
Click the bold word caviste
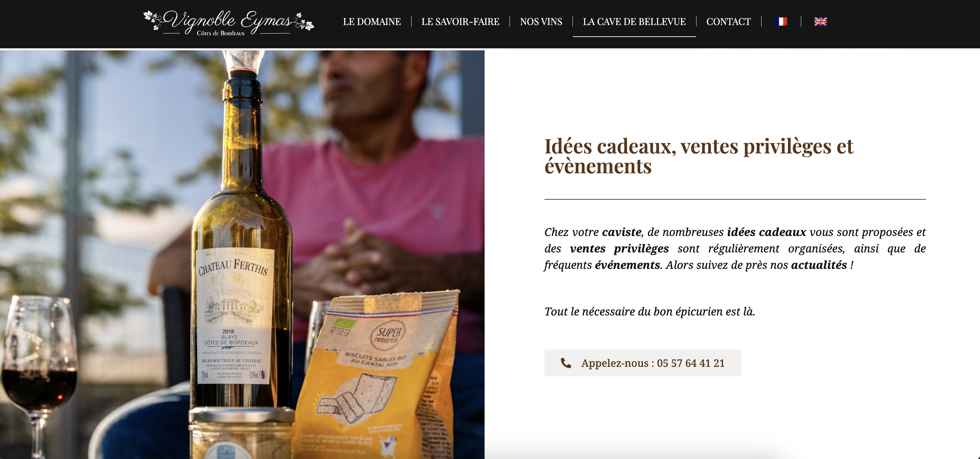[621, 232]
